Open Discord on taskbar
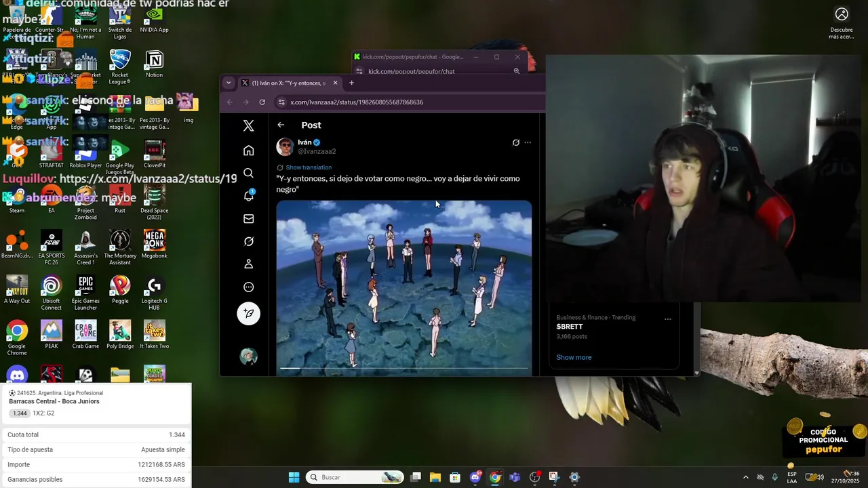The image size is (868, 488). point(475,477)
